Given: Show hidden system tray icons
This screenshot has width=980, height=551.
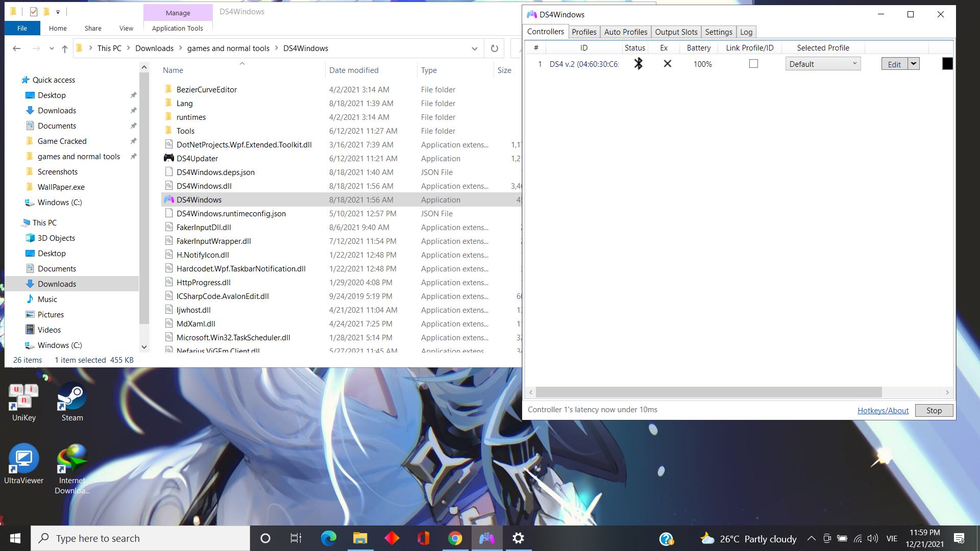Looking at the screenshot, I should click(811, 538).
